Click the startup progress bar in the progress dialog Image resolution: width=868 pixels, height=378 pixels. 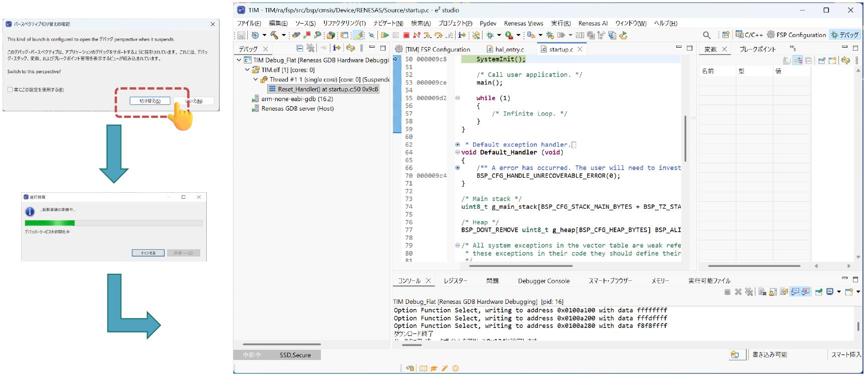114,223
